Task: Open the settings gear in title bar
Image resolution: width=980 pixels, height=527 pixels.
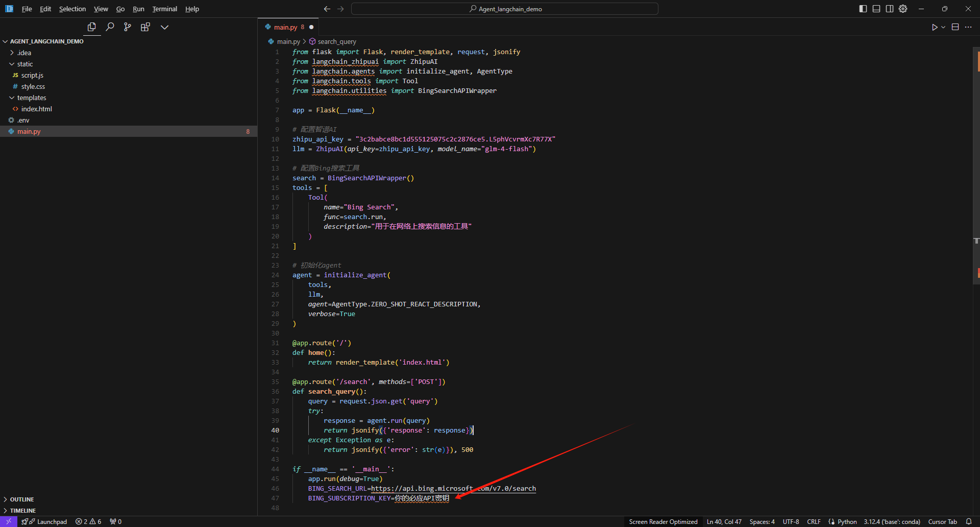Action: point(903,9)
